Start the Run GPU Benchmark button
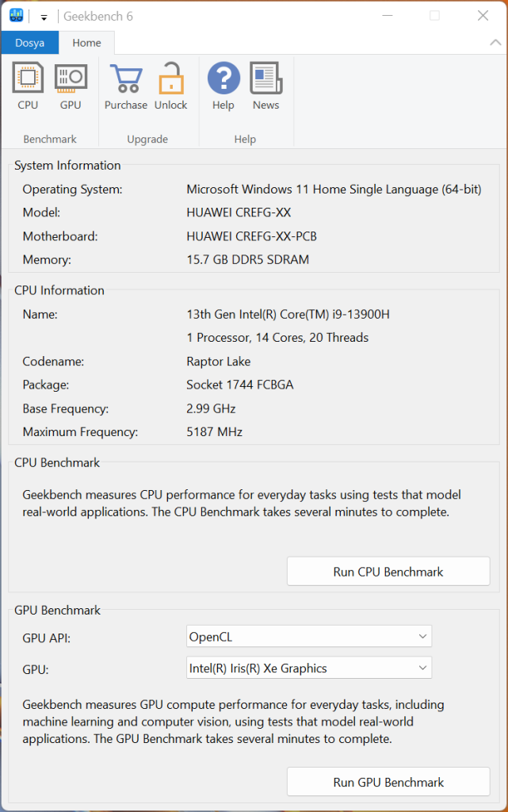This screenshot has height=812, width=508. [388, 782]
